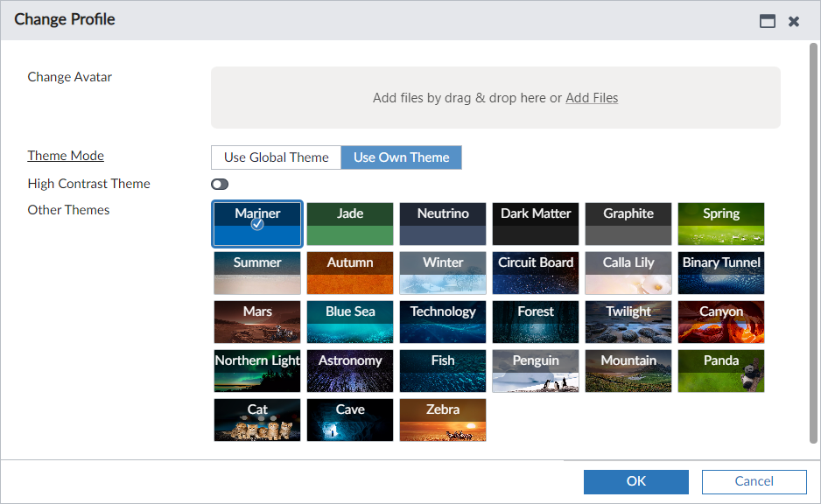Open the Theme Mode section

coord(66,156)
